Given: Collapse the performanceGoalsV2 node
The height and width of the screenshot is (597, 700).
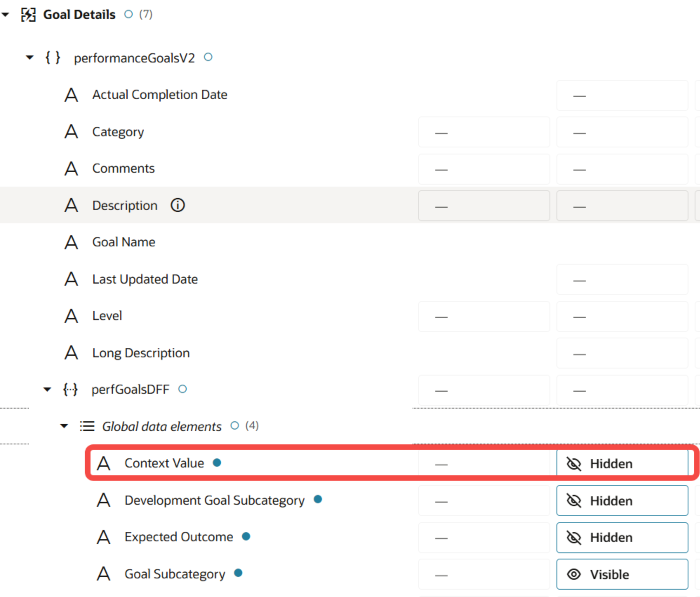Looking at the screenshot, I should (x=30, y=57).
